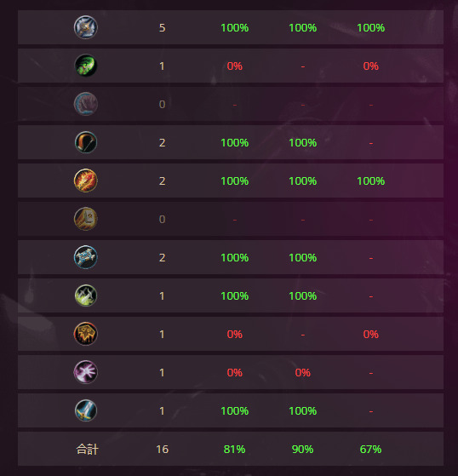Viewport: 458px width, 476px height.
Task: Click the green flame row's last 0% value
Action: point(370,66)
